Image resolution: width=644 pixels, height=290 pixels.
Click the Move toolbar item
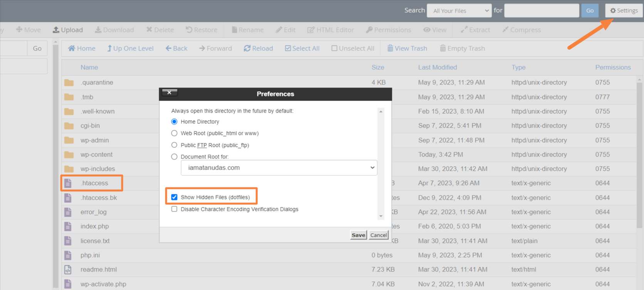tap(28, 30)
